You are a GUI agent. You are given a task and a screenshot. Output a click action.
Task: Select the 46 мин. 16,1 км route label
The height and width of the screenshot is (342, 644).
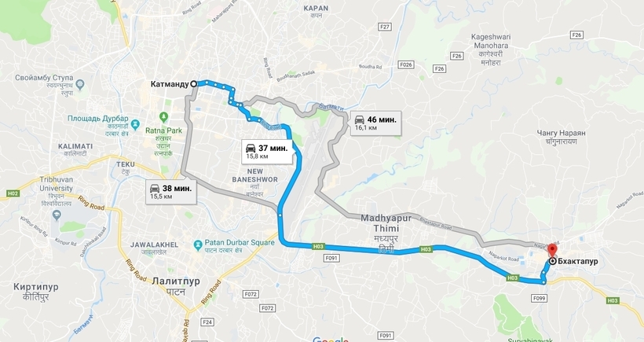click(376, 123)
